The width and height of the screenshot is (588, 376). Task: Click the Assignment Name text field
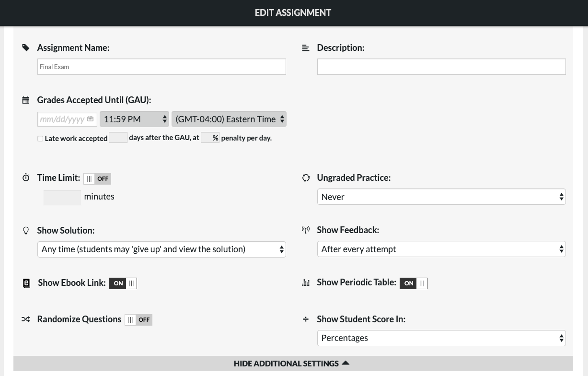[x=161, y=67]
